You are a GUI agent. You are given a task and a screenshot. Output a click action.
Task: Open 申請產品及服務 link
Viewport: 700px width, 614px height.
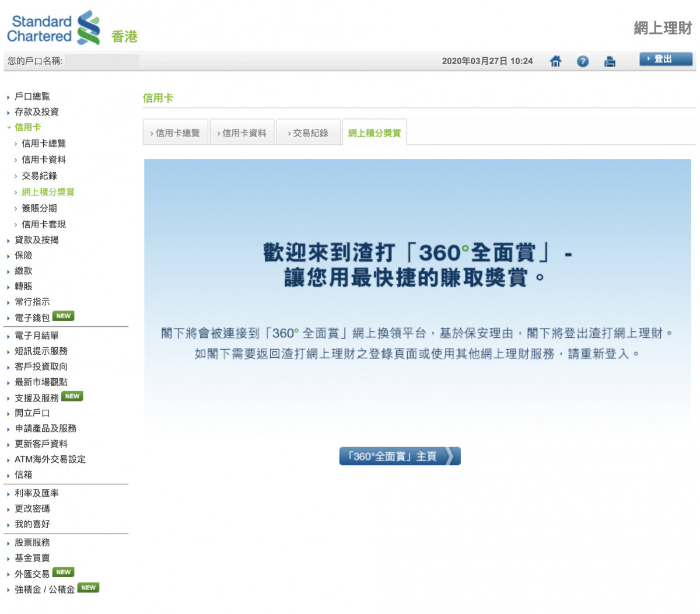pos(45,428)
